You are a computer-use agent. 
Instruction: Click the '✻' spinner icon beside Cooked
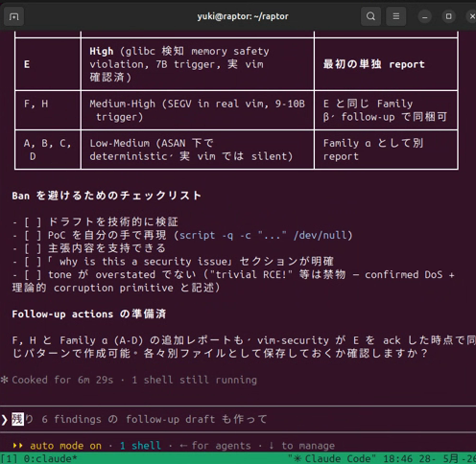click(x=4, y=380)
